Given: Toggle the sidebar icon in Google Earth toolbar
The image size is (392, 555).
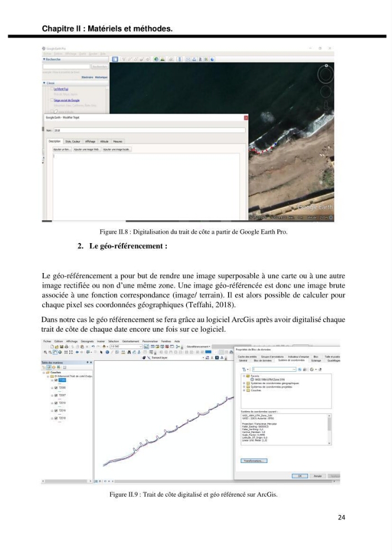Looking at the screenshot, I should point(115,59).
